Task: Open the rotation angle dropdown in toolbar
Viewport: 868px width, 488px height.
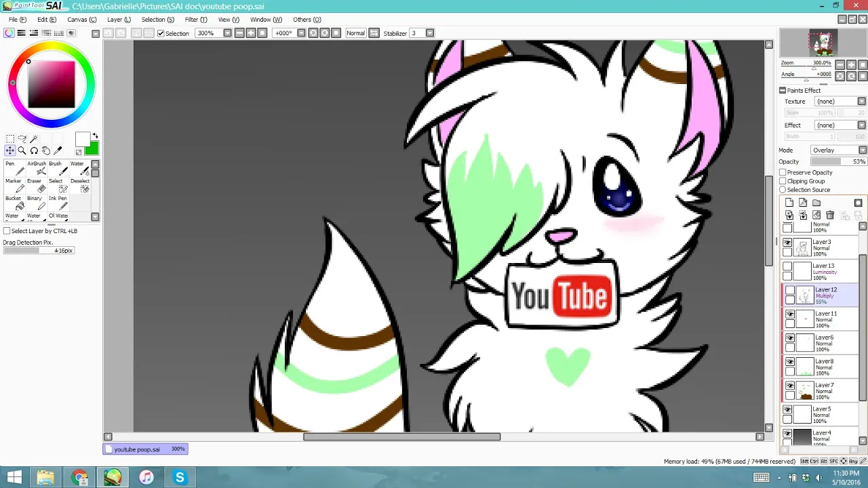Action: point(301,33)
